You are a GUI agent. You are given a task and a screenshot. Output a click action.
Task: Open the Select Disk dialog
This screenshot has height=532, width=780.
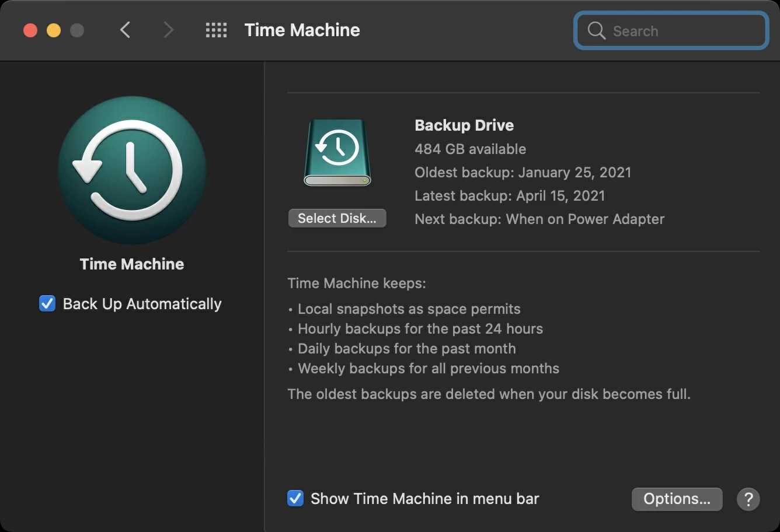click(337, 218)
